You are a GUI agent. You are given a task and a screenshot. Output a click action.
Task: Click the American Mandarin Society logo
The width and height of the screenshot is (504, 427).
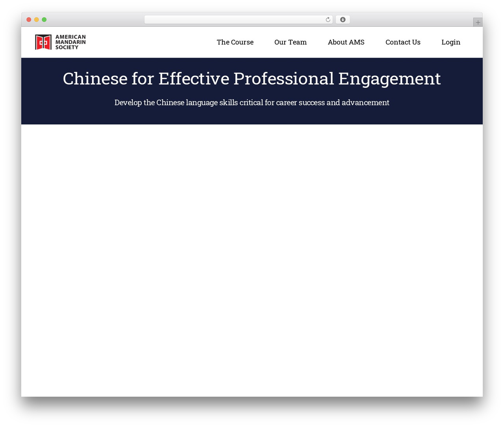click(x=60, y=42)
